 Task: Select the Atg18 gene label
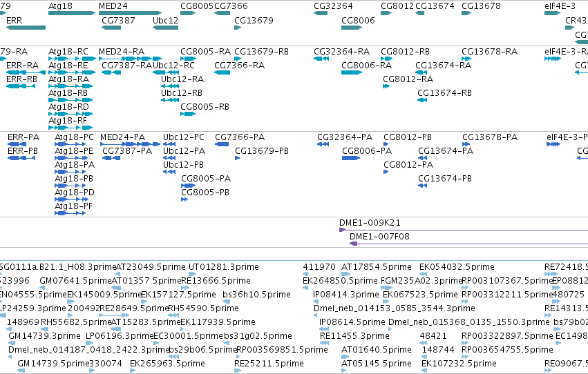(60, 6)
